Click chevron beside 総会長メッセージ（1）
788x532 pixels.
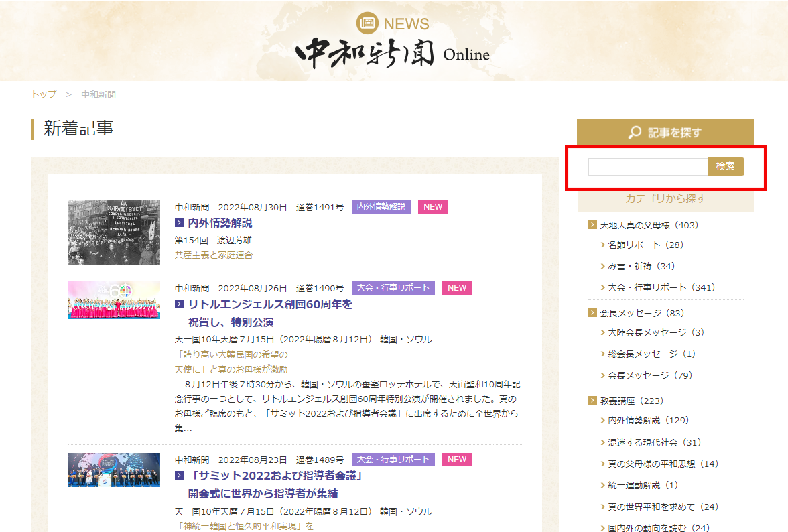click(602, 354)
